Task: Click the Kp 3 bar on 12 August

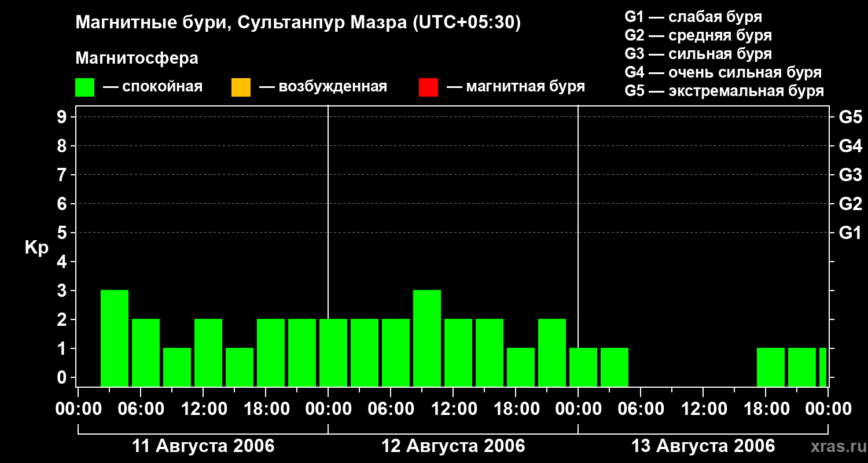Action: click(x=427, y=338)
